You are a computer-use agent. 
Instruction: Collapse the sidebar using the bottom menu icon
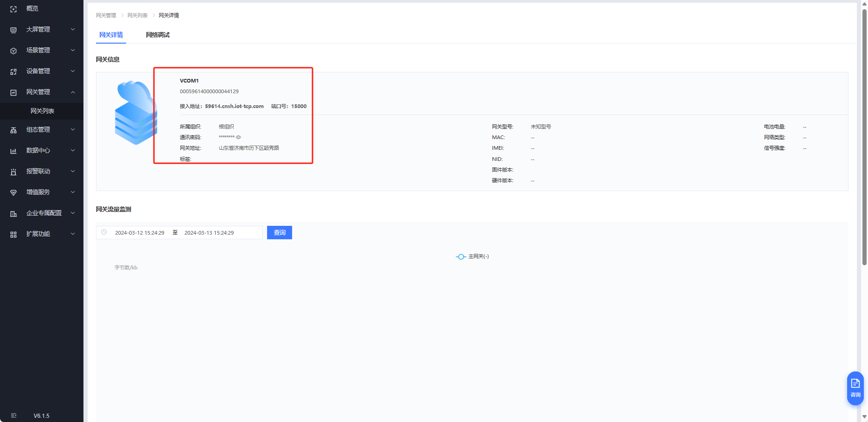(13, 416)
